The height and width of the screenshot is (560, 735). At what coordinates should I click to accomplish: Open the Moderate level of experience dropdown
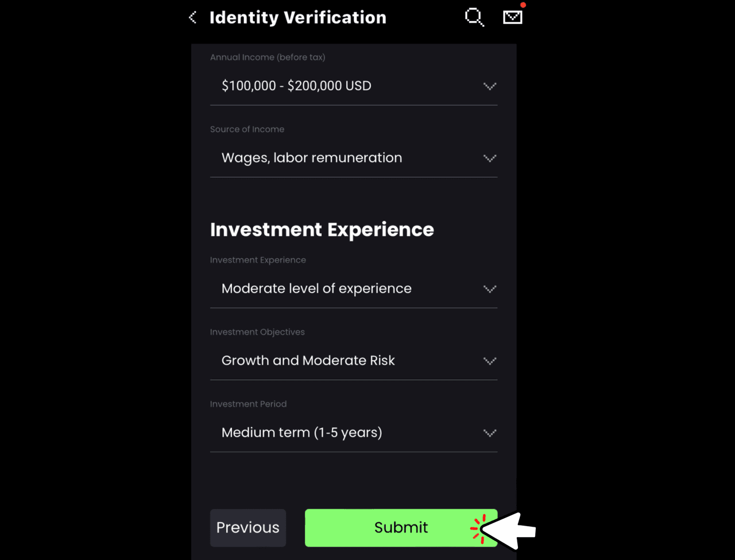[354, 289]
